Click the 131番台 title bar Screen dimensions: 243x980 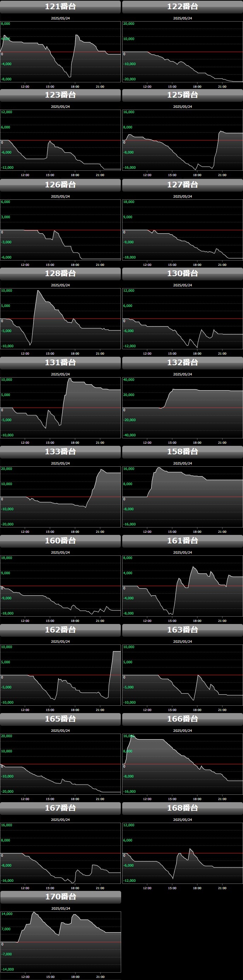coord(60,363)
